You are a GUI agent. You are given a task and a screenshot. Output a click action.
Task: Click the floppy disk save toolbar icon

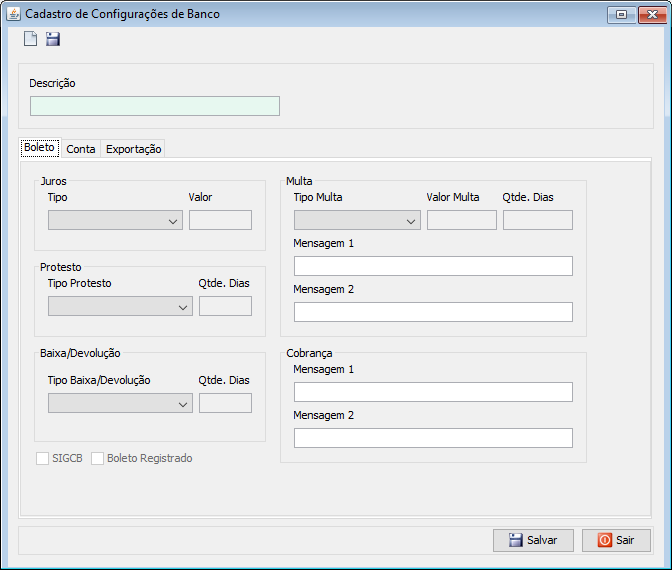click(x=53, y=39)
